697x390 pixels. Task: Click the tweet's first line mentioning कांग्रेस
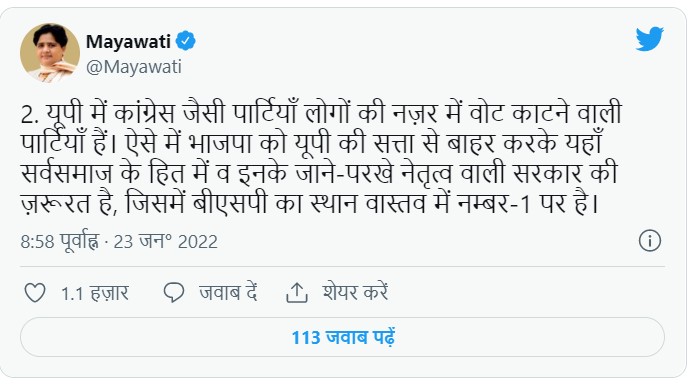pyautogui.click(x=321, y=114)
